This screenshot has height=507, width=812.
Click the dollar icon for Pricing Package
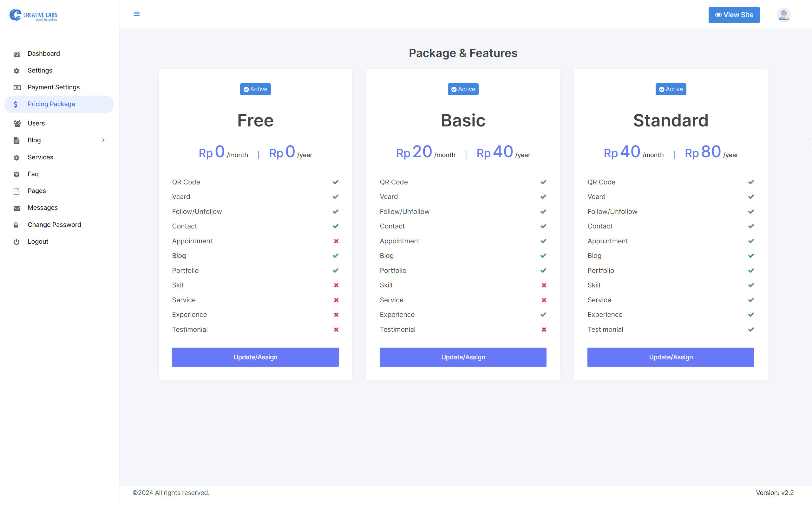16,104
